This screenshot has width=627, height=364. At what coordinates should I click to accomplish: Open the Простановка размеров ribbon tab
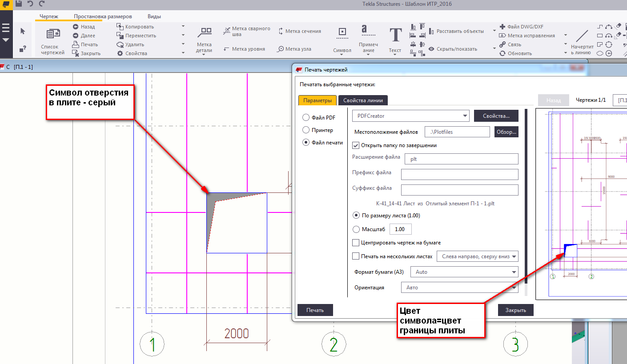tap(103, 16)
